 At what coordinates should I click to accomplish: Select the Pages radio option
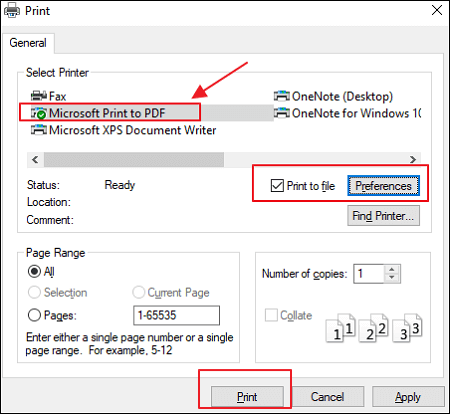click(34, 315)
